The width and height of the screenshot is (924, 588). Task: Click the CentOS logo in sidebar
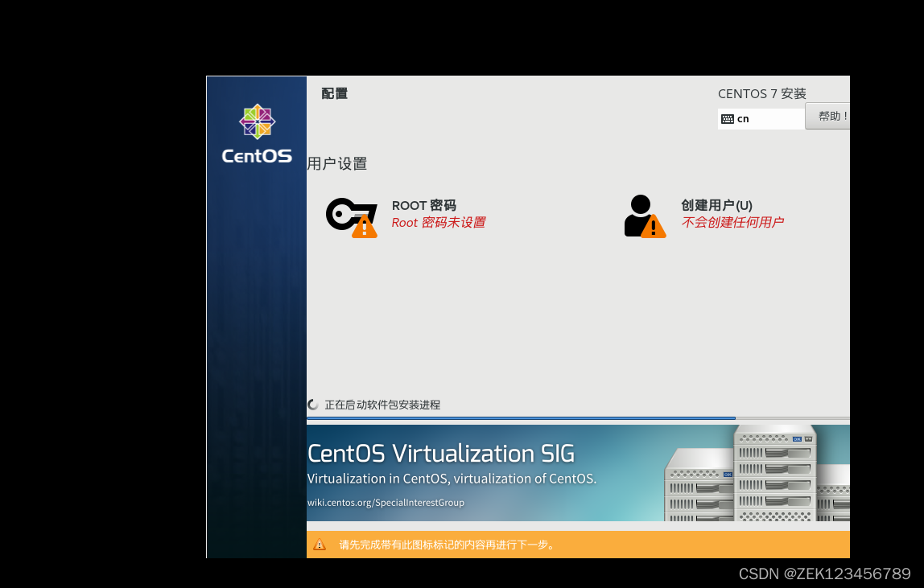[257, 134]
